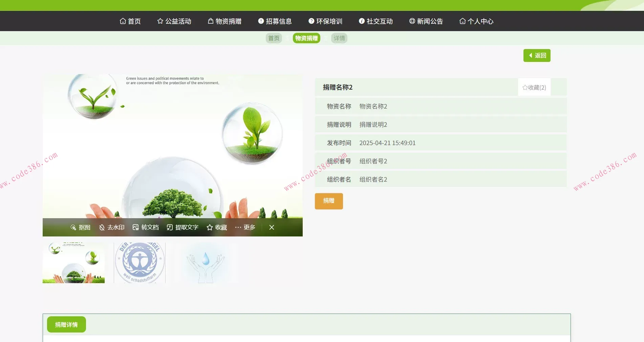The image size is (644, 342).
Task: Click the green 捐赠详情 tab
Action: [66, 324]
